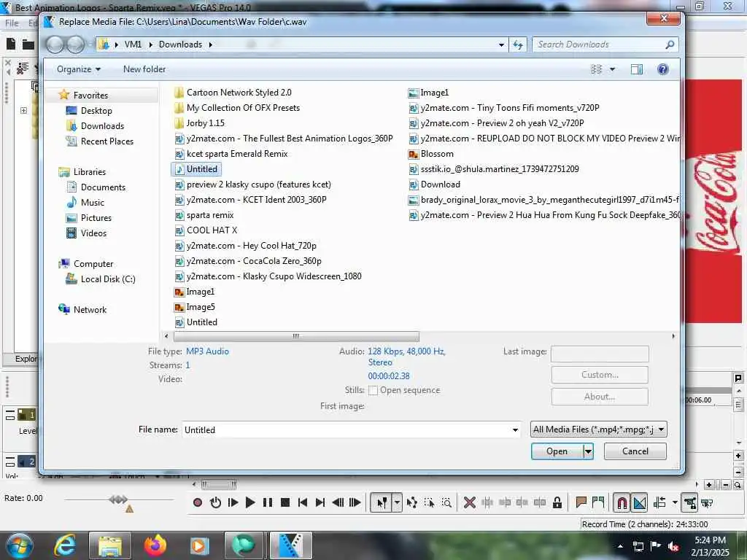Click the Cancel button
747x560 pixels.
635,451
